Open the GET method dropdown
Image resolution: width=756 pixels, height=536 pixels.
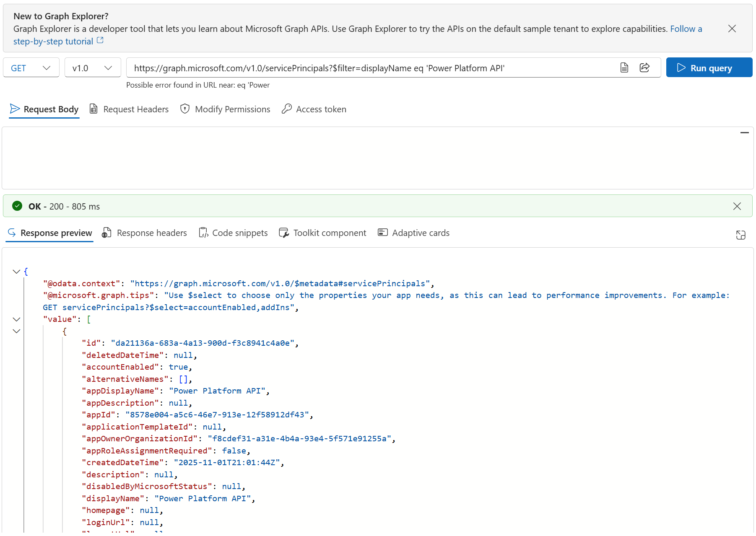coord(31,67)
